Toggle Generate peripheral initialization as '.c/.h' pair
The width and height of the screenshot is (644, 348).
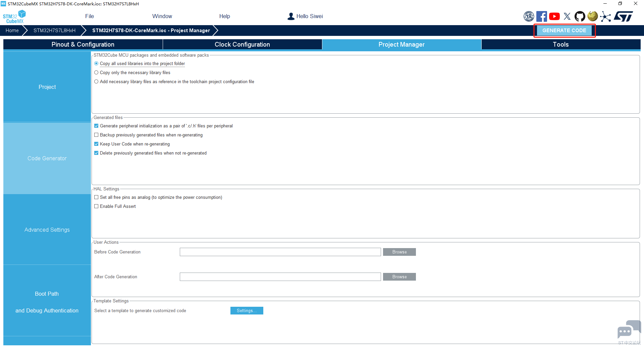tap(96, 126)
